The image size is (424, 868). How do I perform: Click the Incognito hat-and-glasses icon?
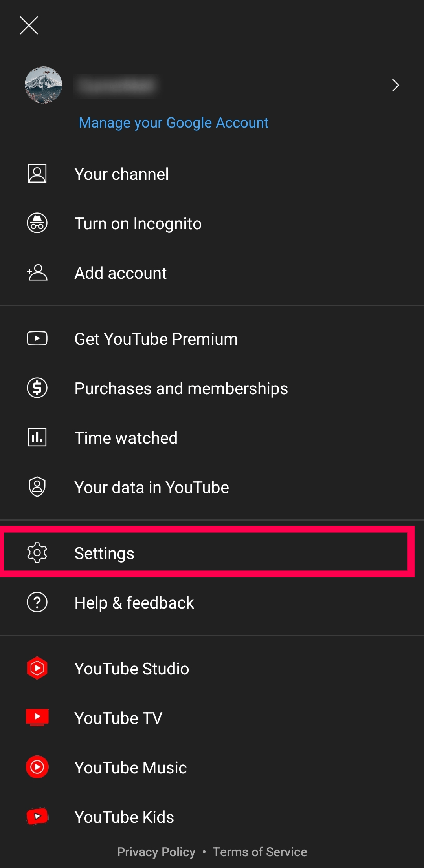(x=37, y=223)
